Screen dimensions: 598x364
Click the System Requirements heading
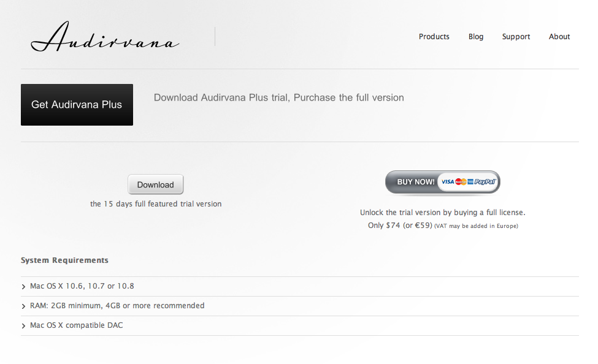pyautogui.click(x=64, y=260)
